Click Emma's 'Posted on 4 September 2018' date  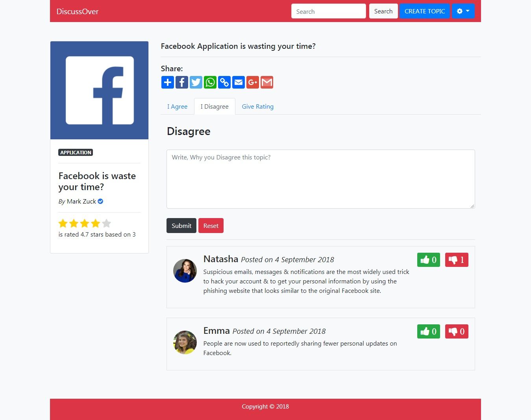279,331
